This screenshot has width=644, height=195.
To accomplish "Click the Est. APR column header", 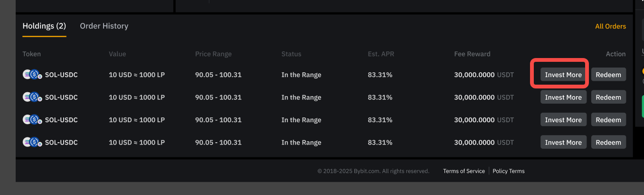I will tap(381, 54).
